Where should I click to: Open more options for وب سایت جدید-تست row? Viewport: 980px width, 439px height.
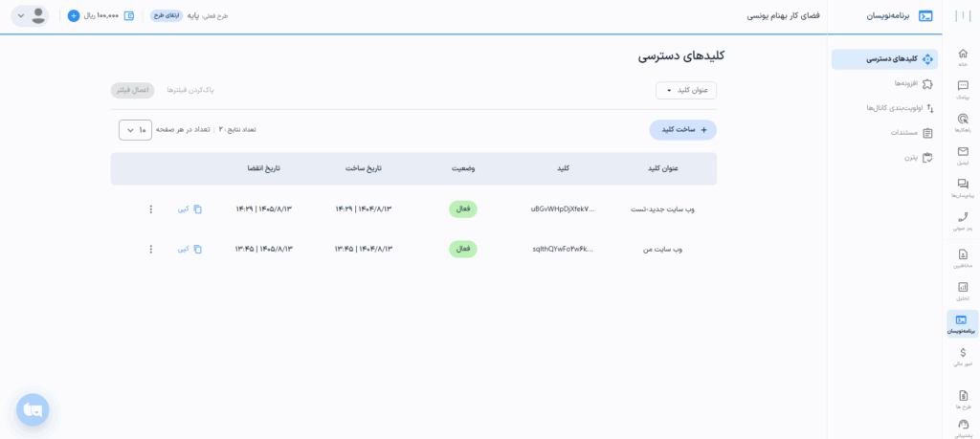(x=150, y=209)
